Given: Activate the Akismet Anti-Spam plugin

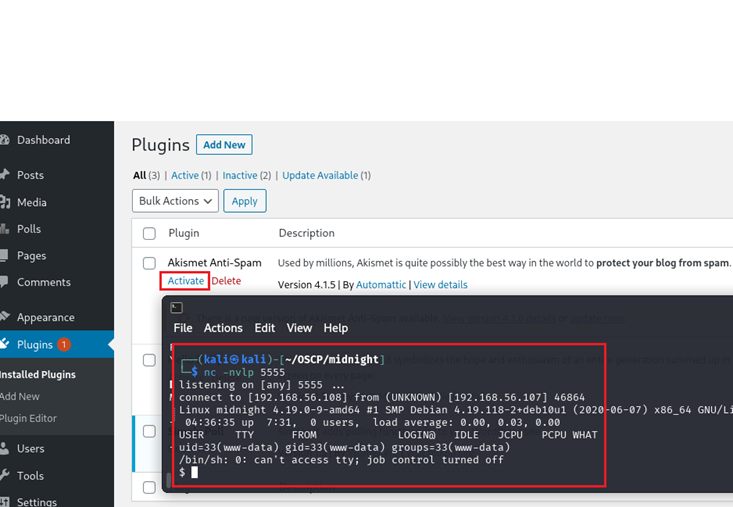Looking at the screenshot, I should (186, 281).
